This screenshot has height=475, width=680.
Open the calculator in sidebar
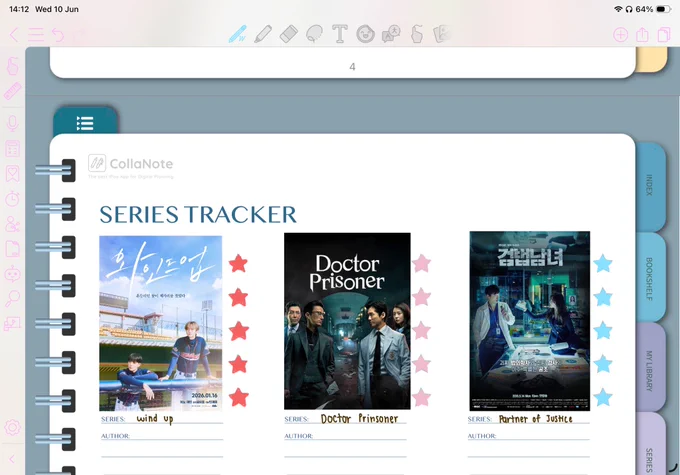coord(13,149)
